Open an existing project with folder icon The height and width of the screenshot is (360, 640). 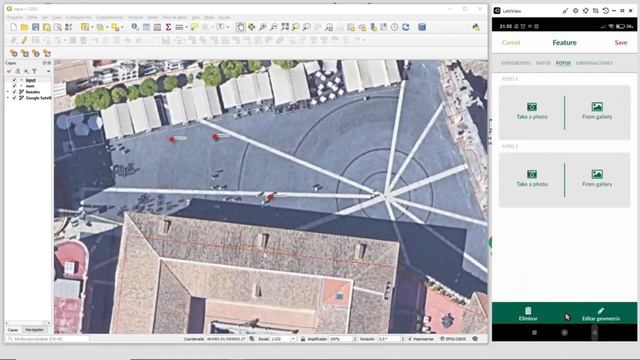point(24,27)
